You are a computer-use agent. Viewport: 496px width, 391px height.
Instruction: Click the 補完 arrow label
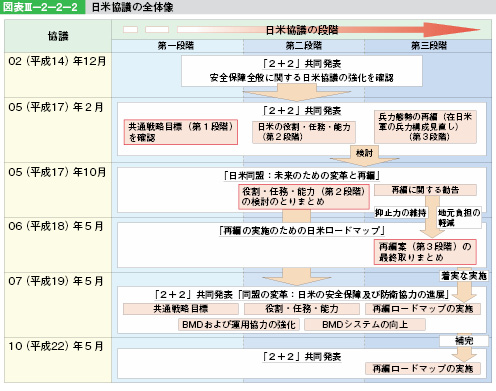[x=464, y=341]
